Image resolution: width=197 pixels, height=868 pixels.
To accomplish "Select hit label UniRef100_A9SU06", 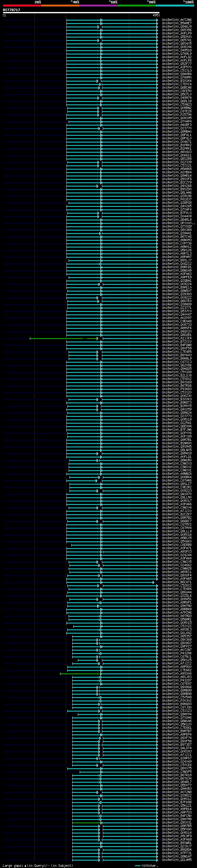I will pyautogui.click(x=177, y=674).
